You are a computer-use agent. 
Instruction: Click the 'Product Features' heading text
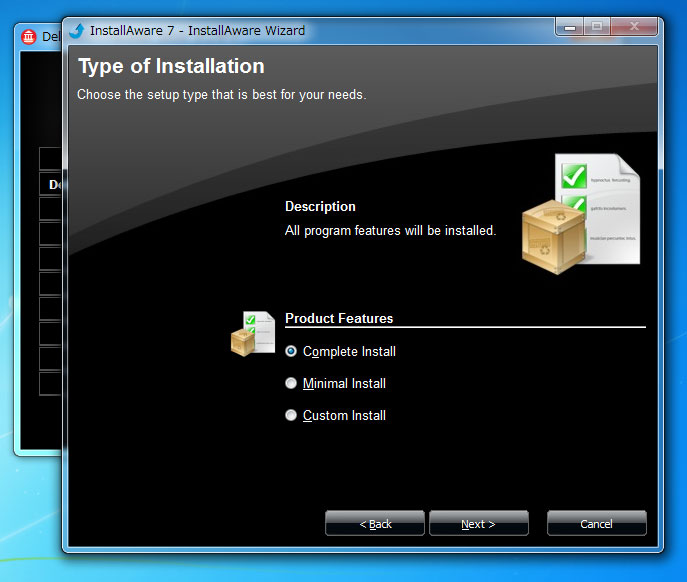(x=339, y=318)
